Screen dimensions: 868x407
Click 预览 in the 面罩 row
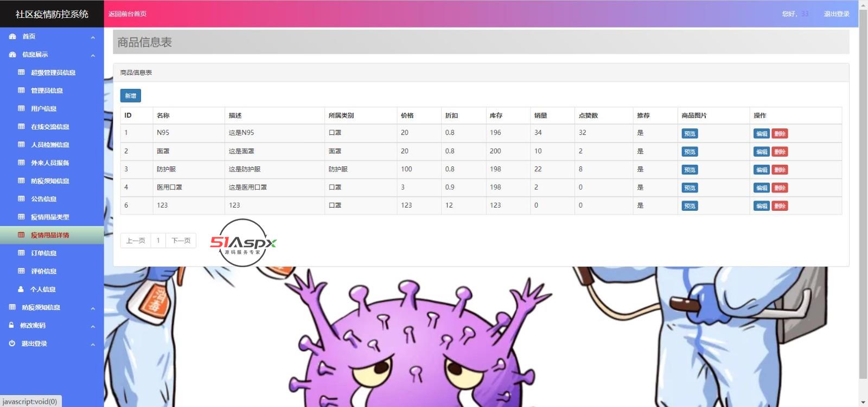tap(690, 152)
